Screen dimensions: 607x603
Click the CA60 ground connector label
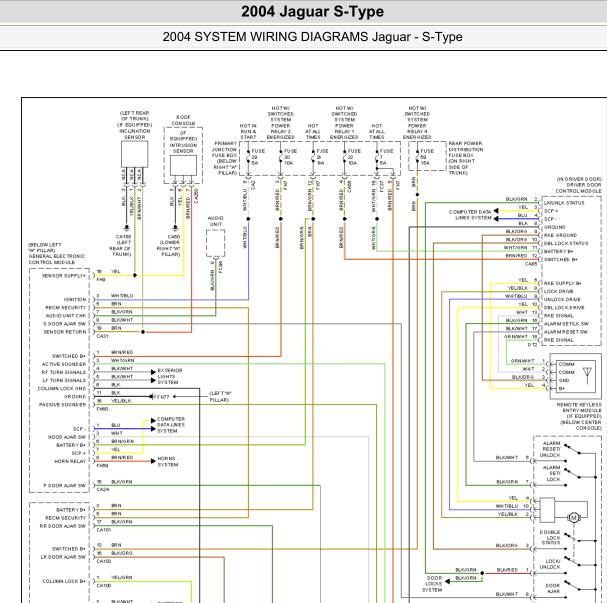(174, 236)
